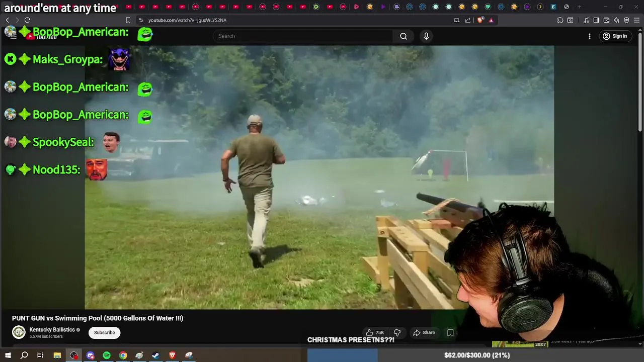Open site settings icon beside URL
This screenshot has height=362, width=644.
coord(141,20)
